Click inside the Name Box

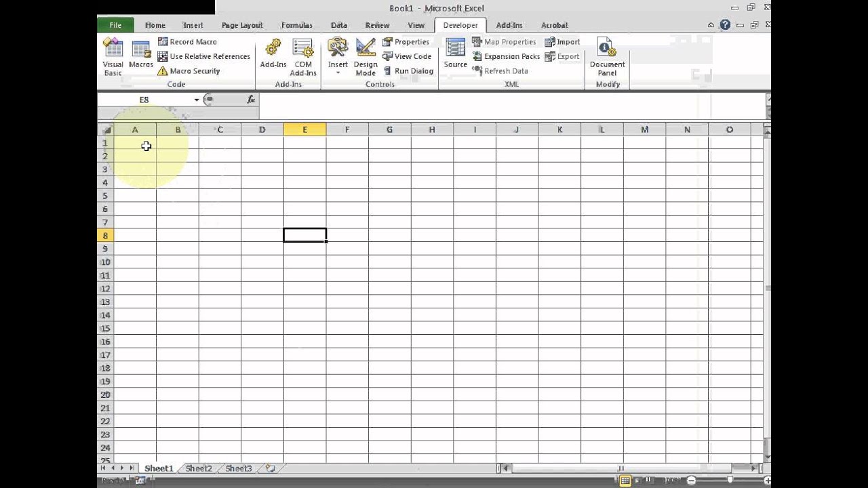tap(144, 100)
